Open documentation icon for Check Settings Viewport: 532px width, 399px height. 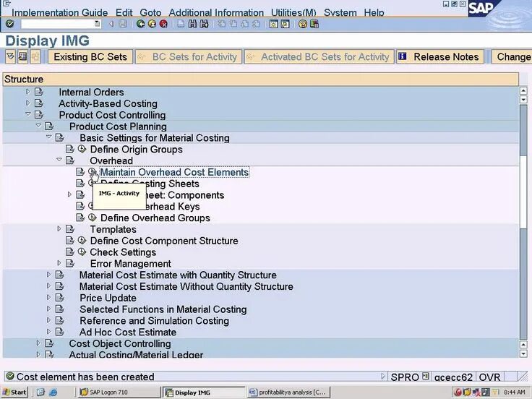click(x=70, y=252)
